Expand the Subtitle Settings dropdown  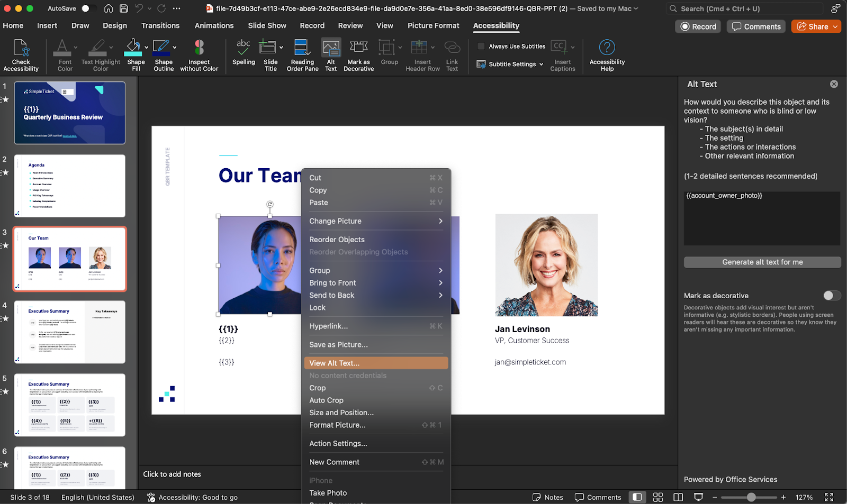coord(510,64)
